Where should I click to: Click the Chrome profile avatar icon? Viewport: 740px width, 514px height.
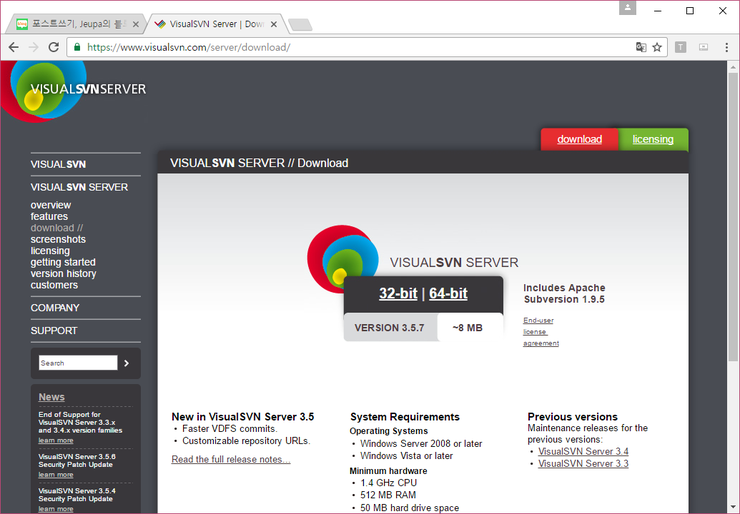coord(627,8)
